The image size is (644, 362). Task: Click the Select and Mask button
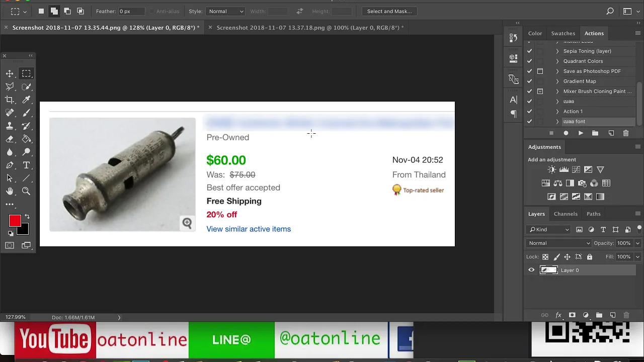389,11
